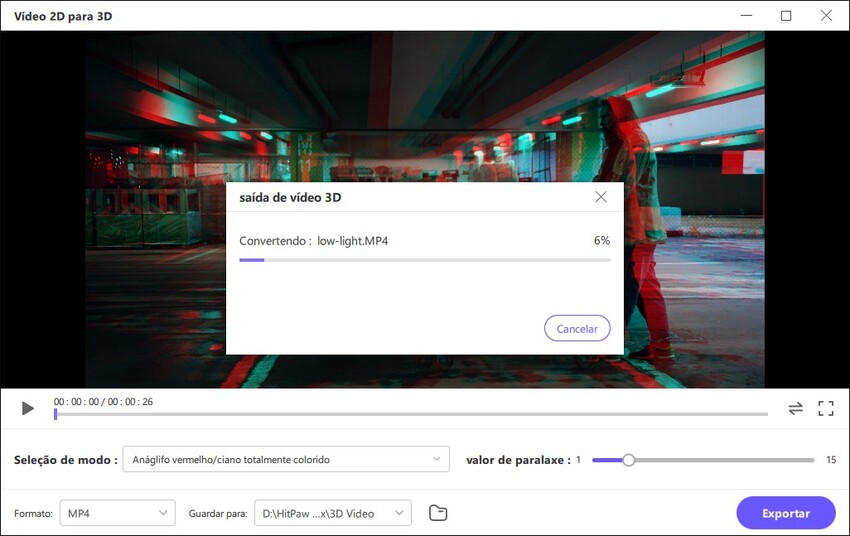
Task: Minimize the Vídeo 2D para 3D window
Action: [x=746, y=16]
